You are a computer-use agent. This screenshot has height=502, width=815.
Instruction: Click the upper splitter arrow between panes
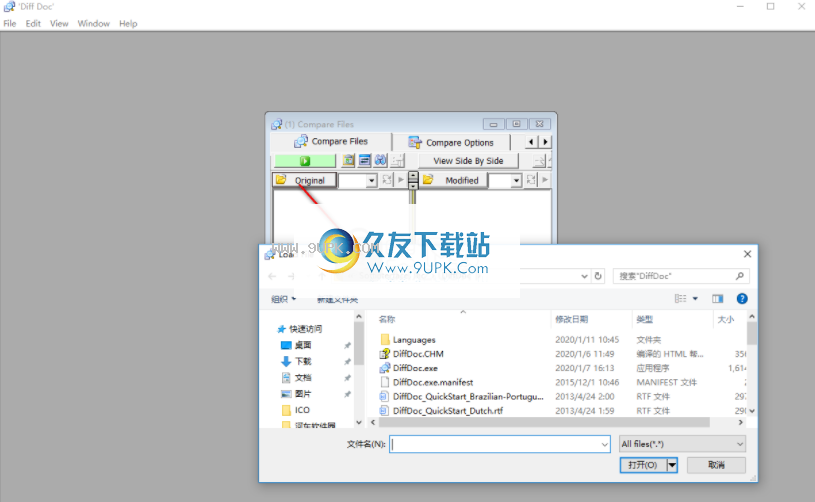pos(413,176)
